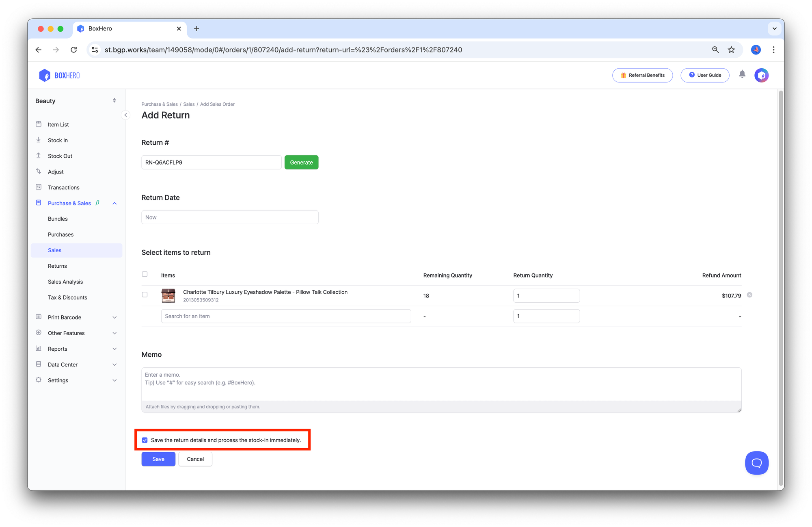The image size is (812, 527).
Task: Click the Search for an item field
Action: tap(286, 316)
